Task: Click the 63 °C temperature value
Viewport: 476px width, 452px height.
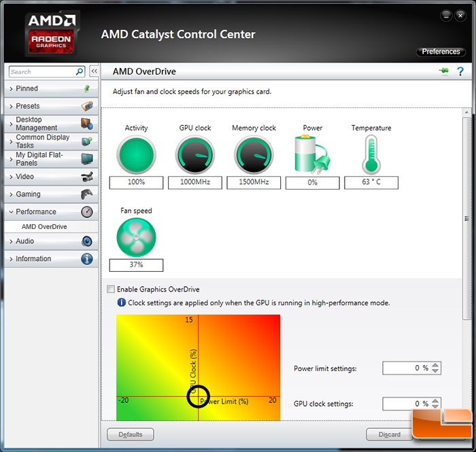Action: point(371,182)
